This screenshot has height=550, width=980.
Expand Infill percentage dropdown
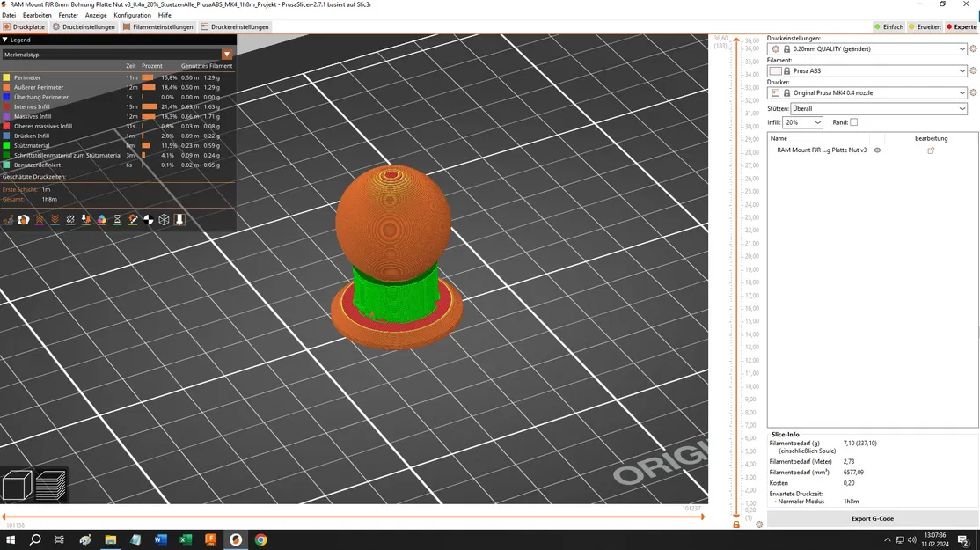coord(802,122)
